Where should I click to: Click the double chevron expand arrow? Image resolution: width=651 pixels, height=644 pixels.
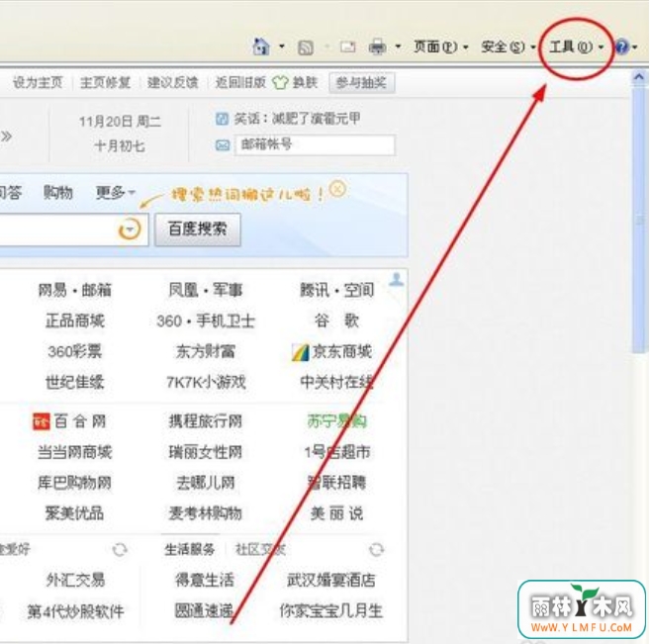(6, 137)
